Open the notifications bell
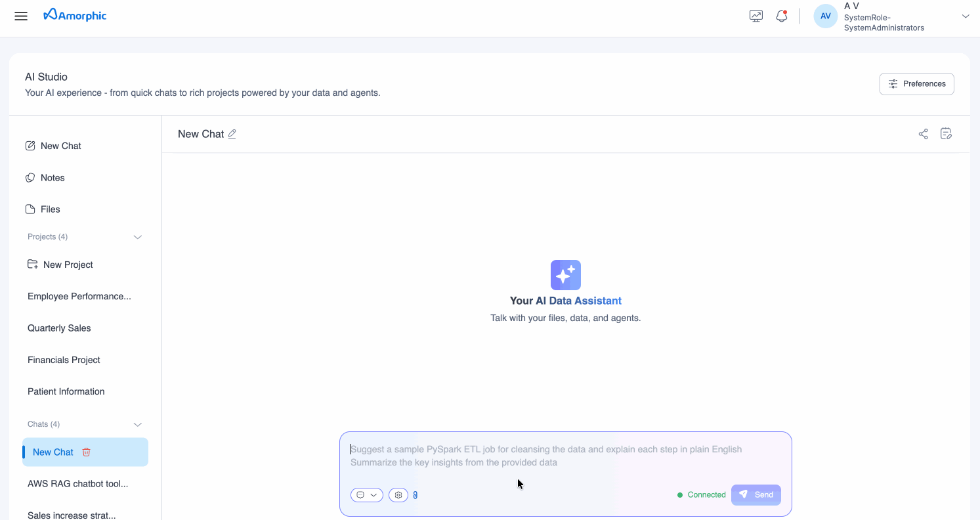Image resolution: width=980 pixels, height=520 pixels. click(x=781, y=15)
